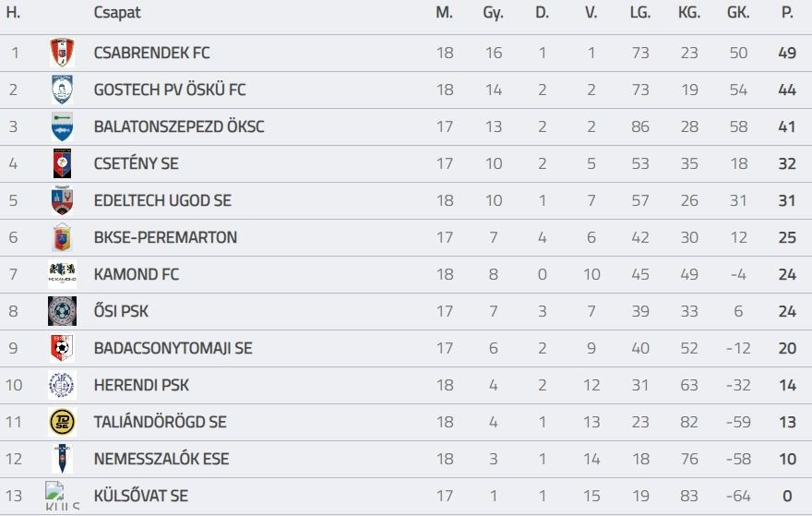Click the Nemesszalók ESE team crest
The width and height of the screenshot is (812, 516).
pos(62,459)
